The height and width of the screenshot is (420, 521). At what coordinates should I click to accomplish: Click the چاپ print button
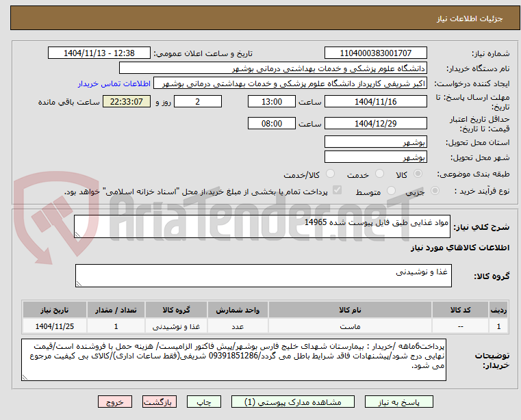[204, 402]
